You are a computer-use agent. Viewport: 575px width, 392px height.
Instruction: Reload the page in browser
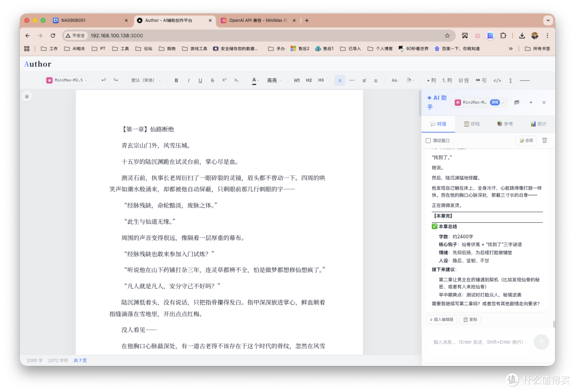click(53, 36)
